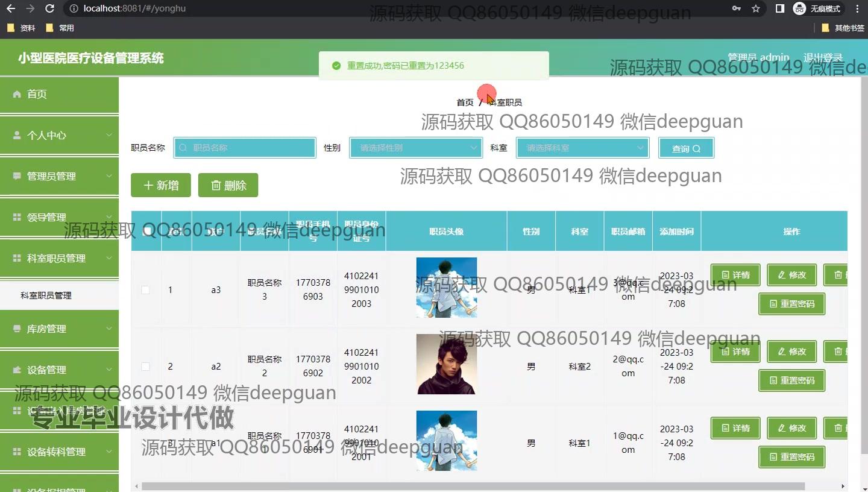Click the grid icon beside 设备转科管理
Viewport: 868px width, 492px height.
[x=17, y=452]
